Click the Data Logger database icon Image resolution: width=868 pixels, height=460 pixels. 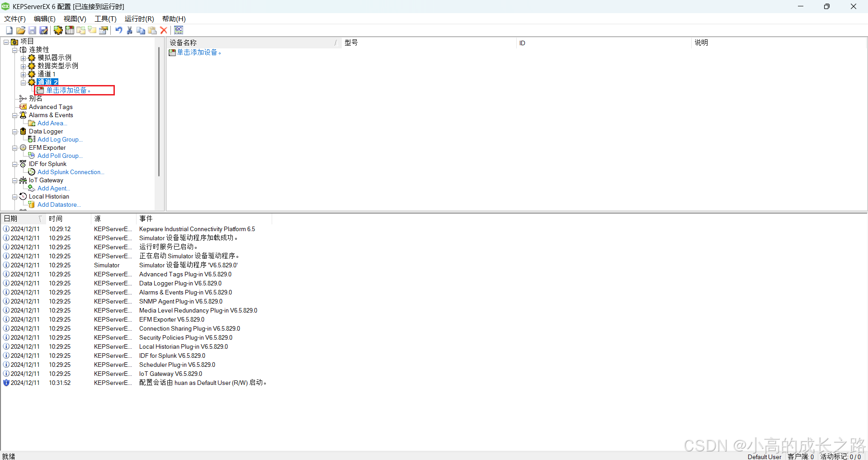tap(23, 131)
